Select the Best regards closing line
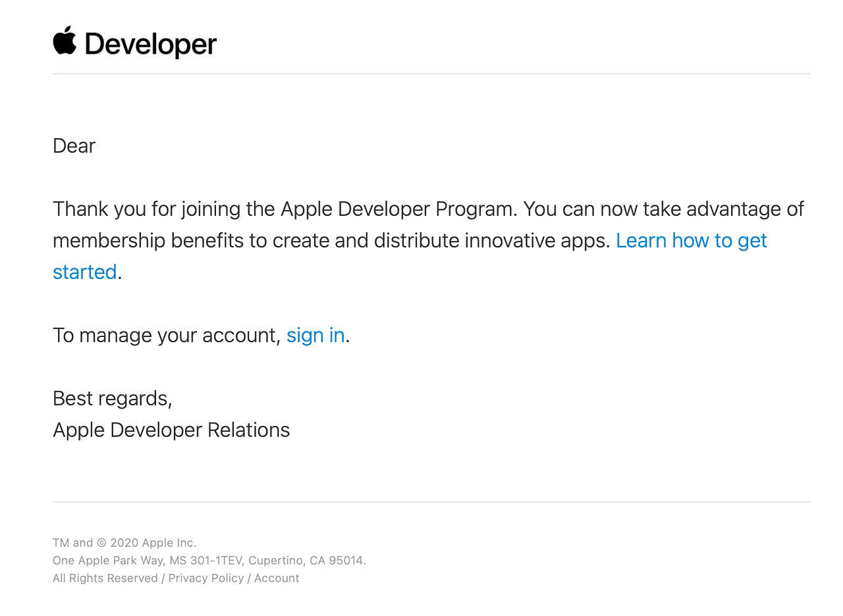843x616 pixels. coord(111,398)
